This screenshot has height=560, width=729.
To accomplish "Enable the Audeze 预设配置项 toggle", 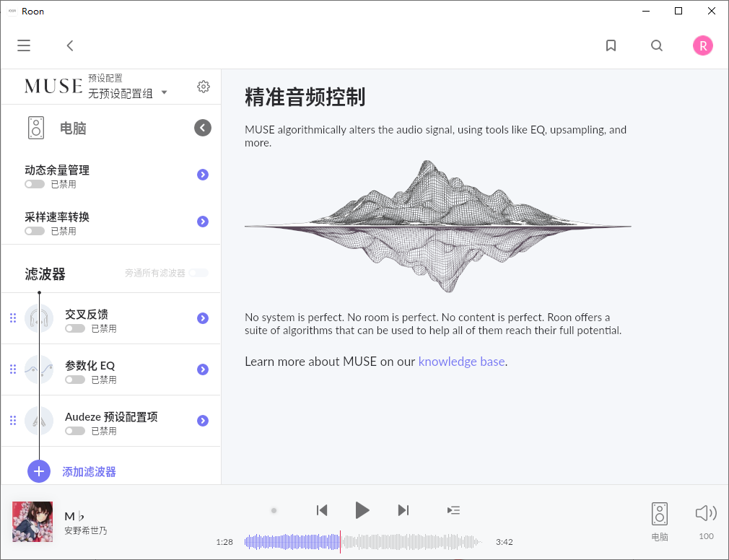I will click(75, 431).
